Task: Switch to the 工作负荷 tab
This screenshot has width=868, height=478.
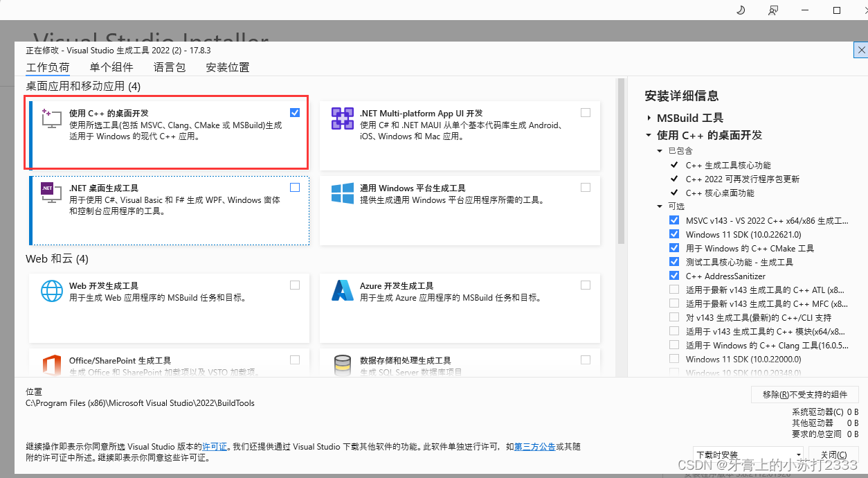Action: (48, 67)
